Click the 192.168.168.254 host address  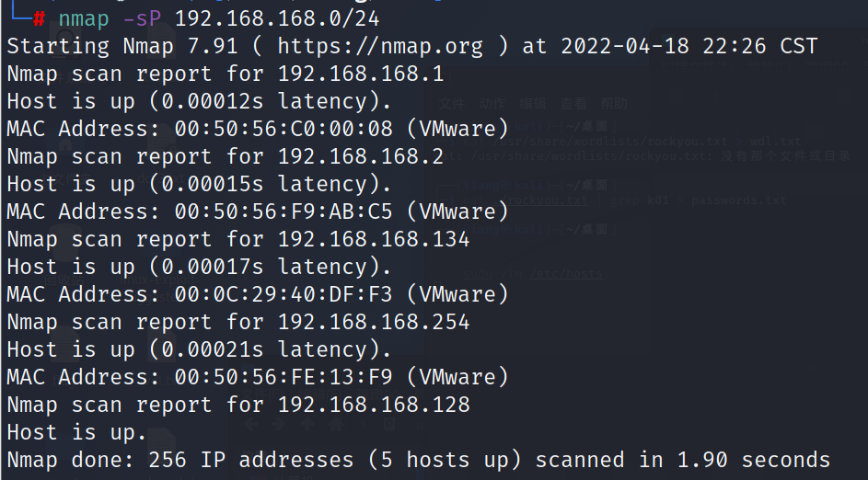click(373, 322)
